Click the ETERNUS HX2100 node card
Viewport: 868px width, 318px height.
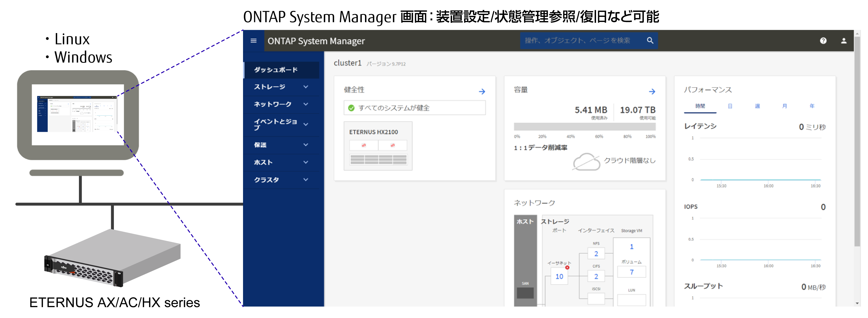[x=378, y=146]
